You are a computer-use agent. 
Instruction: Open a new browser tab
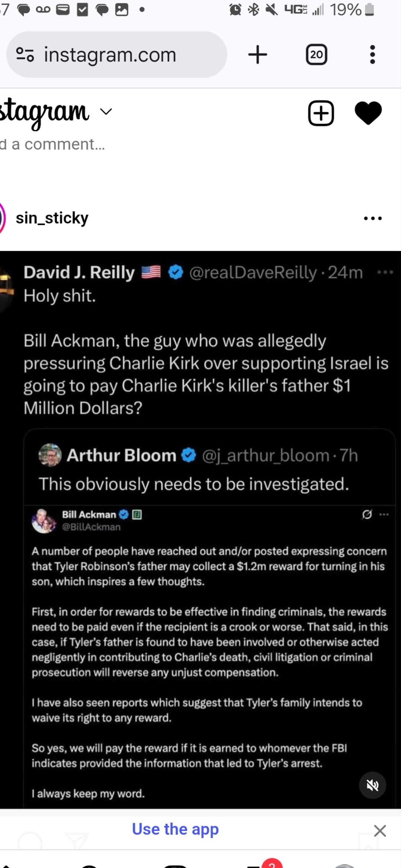pos(257,55)
